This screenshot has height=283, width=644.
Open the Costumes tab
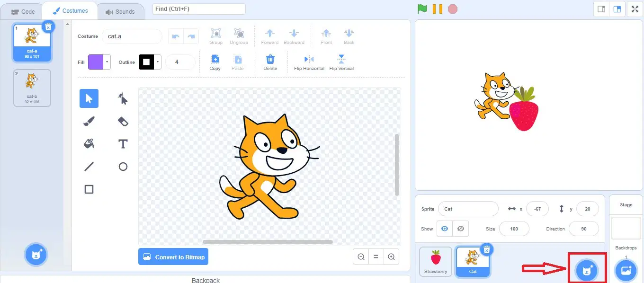(70, 10)
